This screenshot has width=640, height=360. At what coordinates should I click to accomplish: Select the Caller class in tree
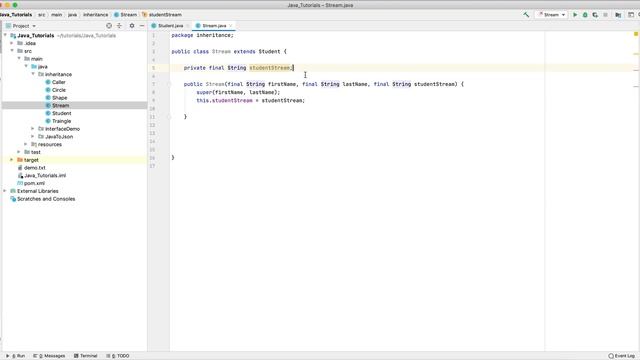(x=58, y=82)
